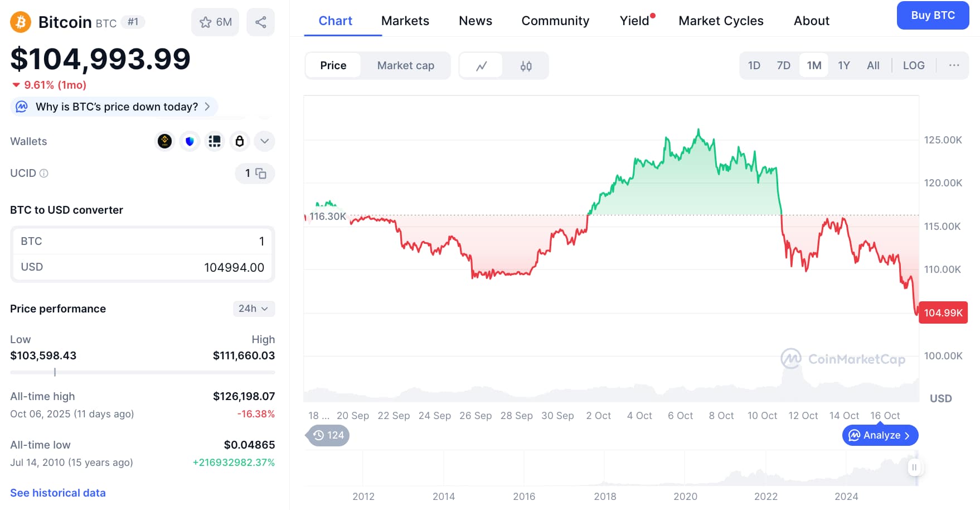This screenshot has height=510, width=980.
Task: Switch chart to line view
Action: (482, 66)
